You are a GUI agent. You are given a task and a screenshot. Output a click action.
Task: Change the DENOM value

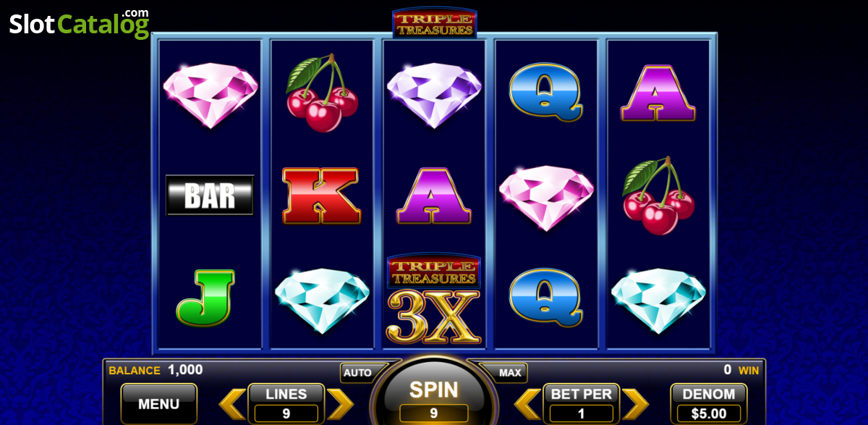(x=709, y=403)
